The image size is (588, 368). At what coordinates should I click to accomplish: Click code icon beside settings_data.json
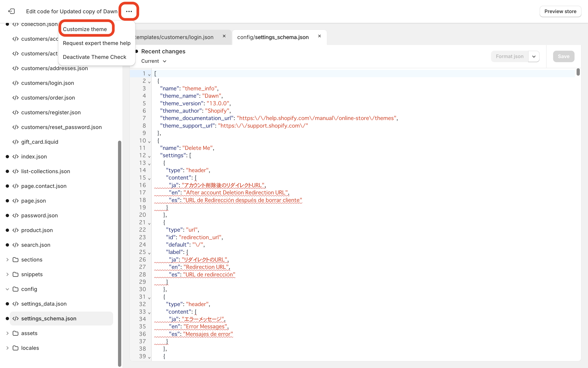click(16, 304)
